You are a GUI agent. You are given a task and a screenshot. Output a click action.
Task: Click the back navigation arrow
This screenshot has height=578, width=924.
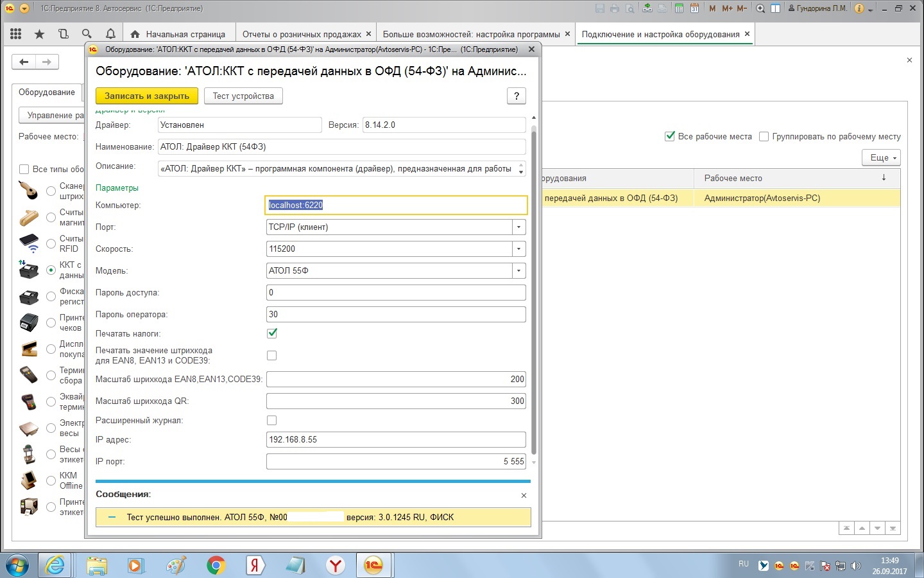(x=24, y=62)
